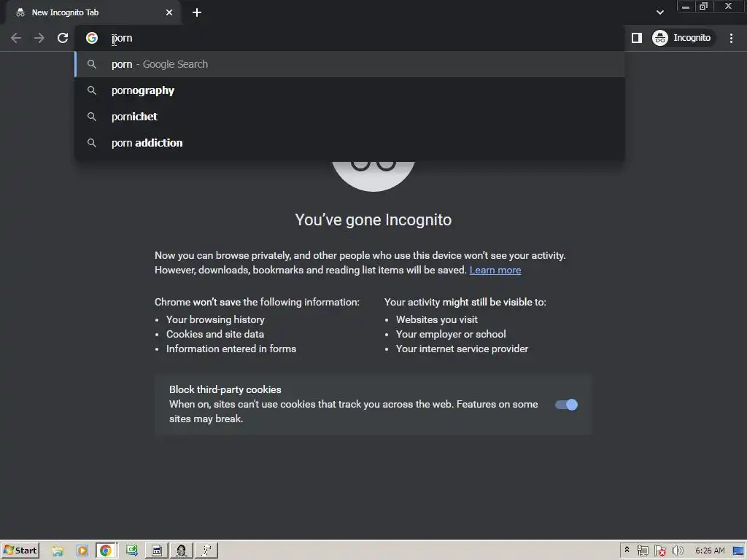This screenshot has width=747, height=560.
Task: Open the file explorer folder taskbar icon
Action: (58, 551)
